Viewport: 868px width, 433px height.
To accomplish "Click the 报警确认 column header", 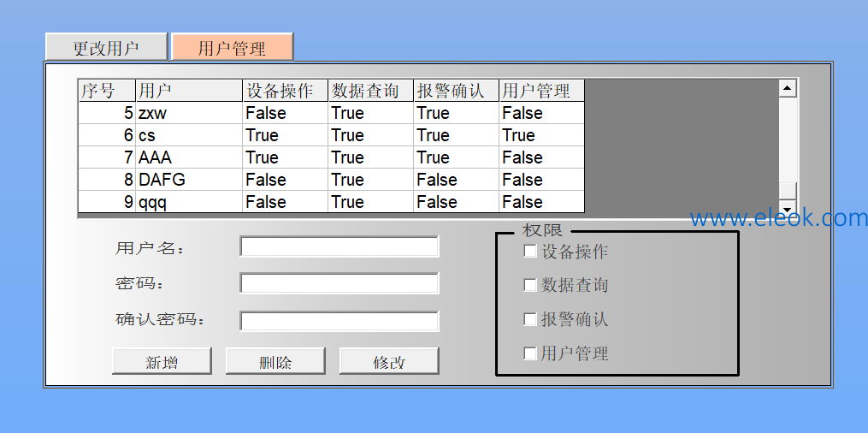I will coord(457,91).
